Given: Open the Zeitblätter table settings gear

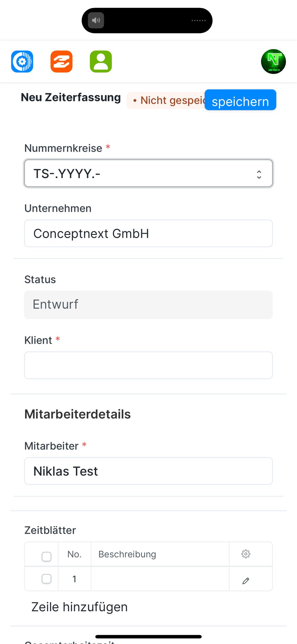Looking at the screenshot, I should pyautogui.click(x=246, y=554).
